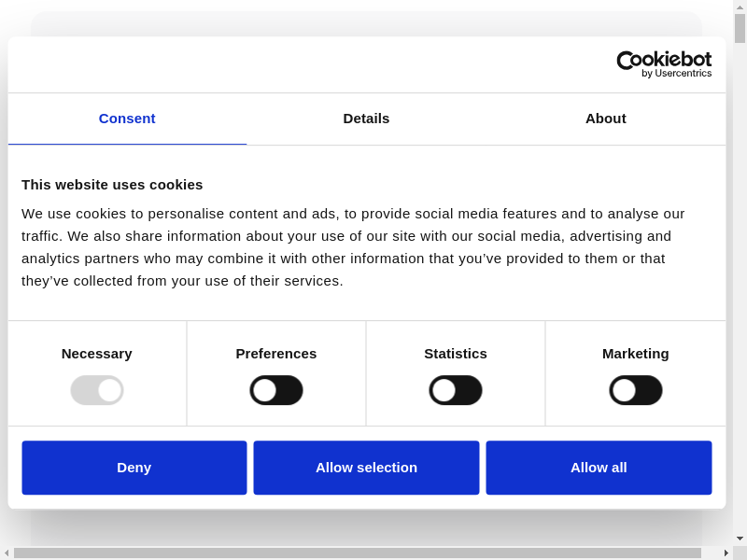
Task: Click the horizontal scrollbar left arrow
Action: pos(7,553)
